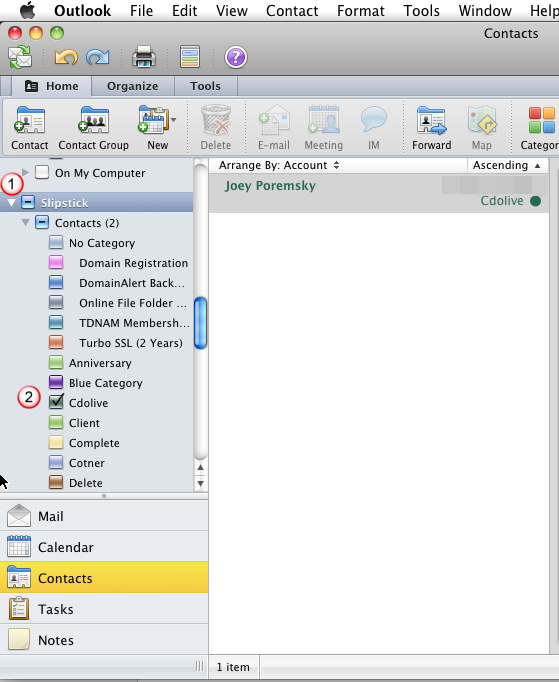Open the View menu
This screenshot has height=682, width=559.
[x=232, y=10]
